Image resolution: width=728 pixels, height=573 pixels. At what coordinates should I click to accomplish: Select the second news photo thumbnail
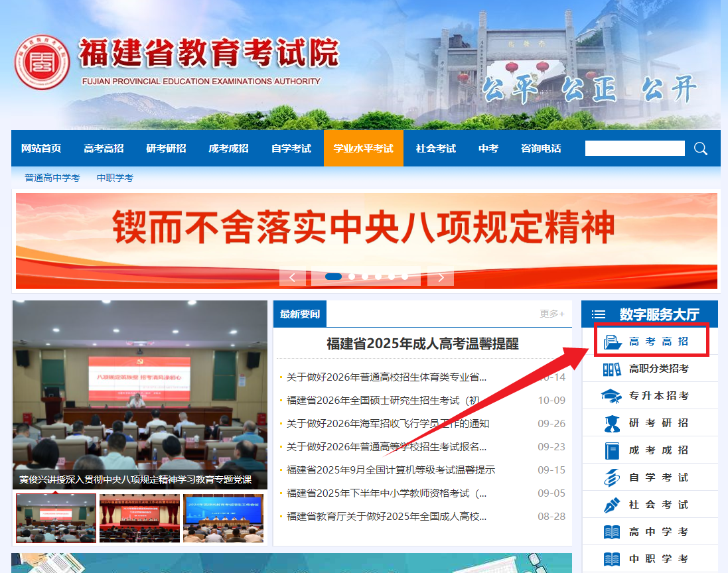tap(139, 518)
